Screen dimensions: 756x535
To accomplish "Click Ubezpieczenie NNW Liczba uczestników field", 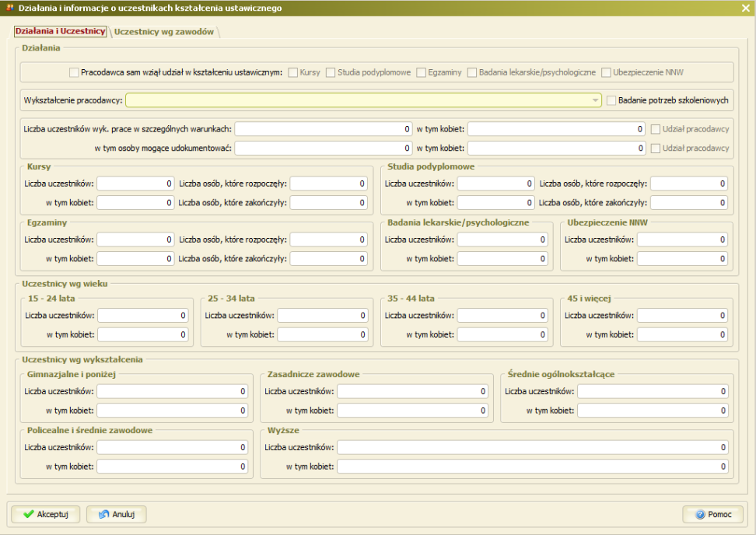I will tap(682, 240).
